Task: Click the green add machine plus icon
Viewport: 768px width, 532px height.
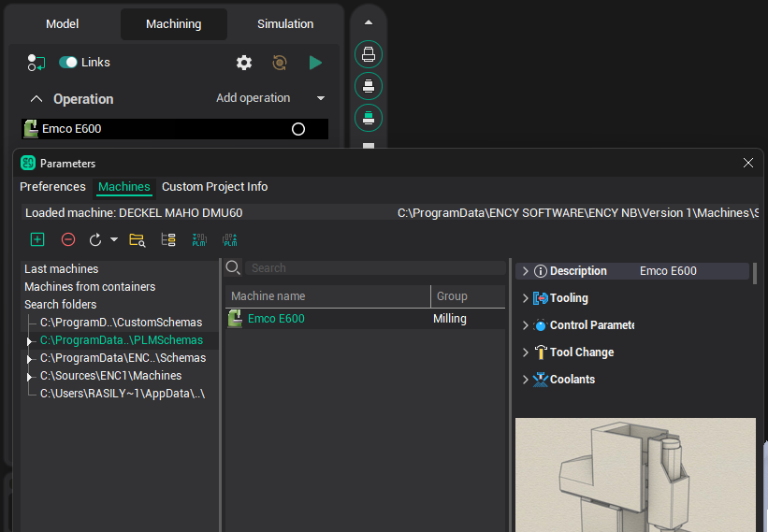Action: (x=37, y=239)
